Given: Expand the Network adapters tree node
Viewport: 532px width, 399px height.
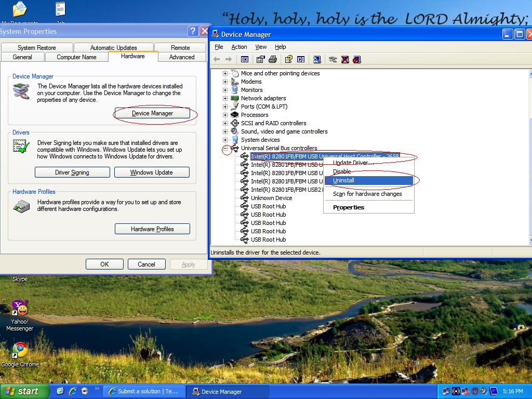Looking at the screenshot, I should [x=225, y=98].
